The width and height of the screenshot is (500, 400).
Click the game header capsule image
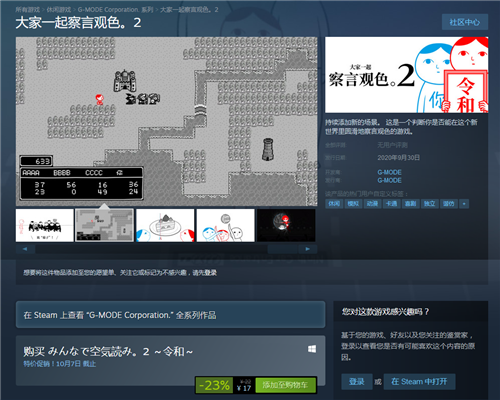tap(407, 75)
